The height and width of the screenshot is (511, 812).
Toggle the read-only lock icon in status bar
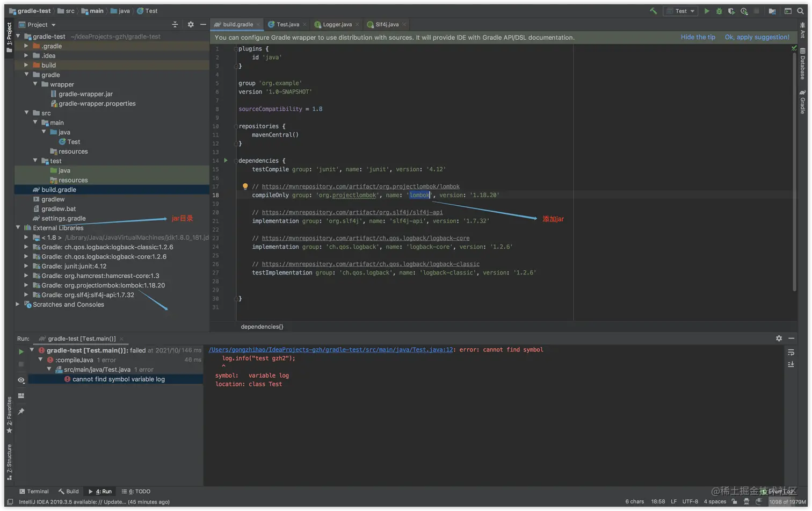coord(734,502)
